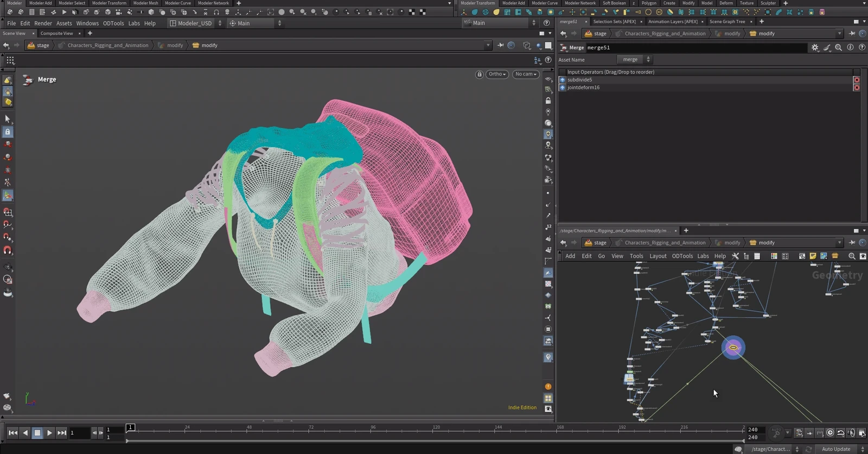868x454 pixels.
Task: Click the search magnifier in the parameter pane
Action: click(x=839, y=48)
